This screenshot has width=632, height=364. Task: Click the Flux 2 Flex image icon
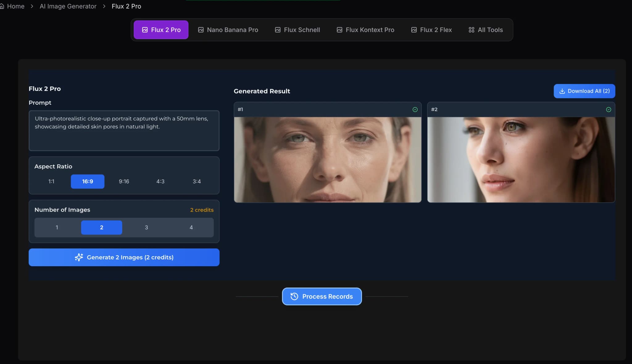click(414, 30)
